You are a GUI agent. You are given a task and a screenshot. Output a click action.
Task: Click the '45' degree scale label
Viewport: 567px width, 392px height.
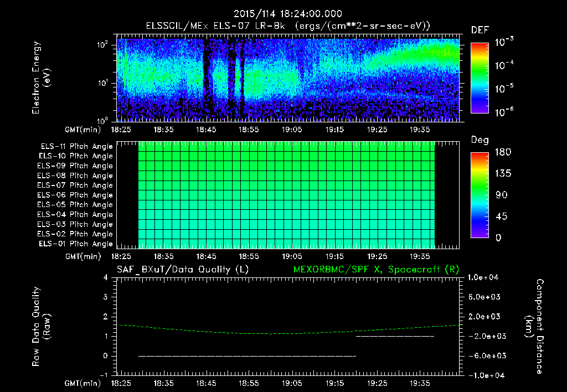point(502,216)
